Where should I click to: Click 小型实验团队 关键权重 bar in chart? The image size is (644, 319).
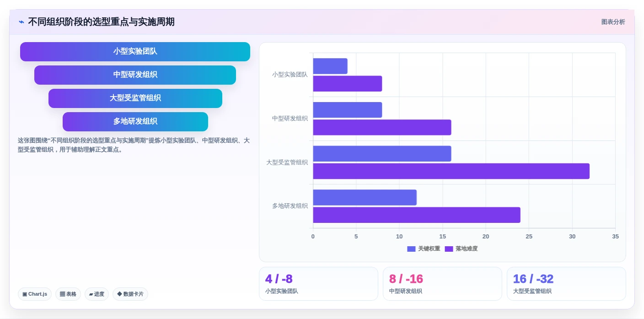[x=330, y=66]
